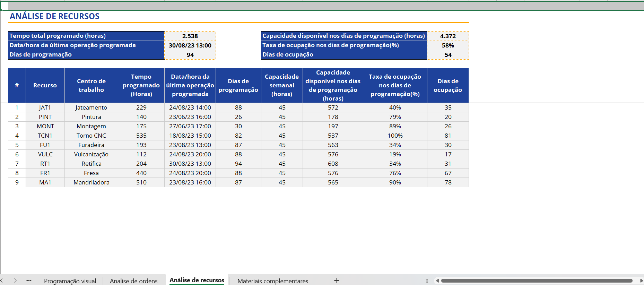The image size is (644, 285).
Task: Select the Análise de recursos tab
Action: coord(197,280)
